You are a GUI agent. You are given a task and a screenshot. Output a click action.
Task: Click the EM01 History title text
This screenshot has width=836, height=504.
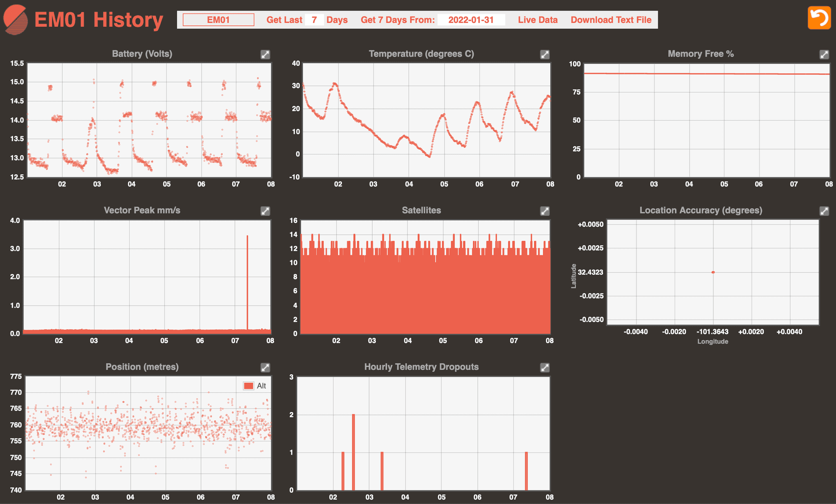(99, 20)
